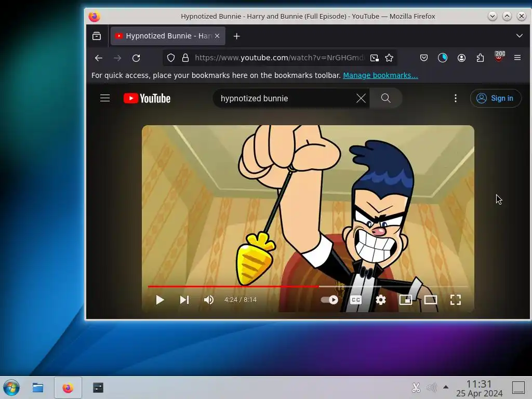Open a new browser tab
532x399 pixels.
[x=237, y=36]
